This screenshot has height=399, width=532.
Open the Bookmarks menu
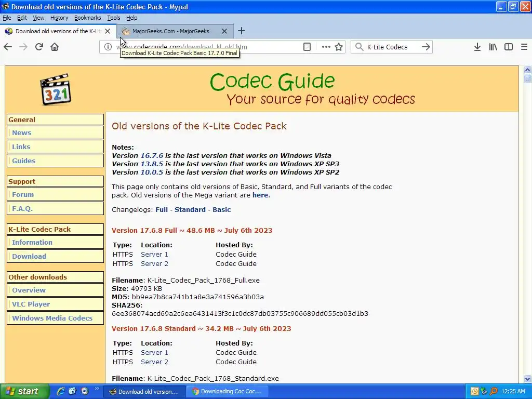point(87,18)
